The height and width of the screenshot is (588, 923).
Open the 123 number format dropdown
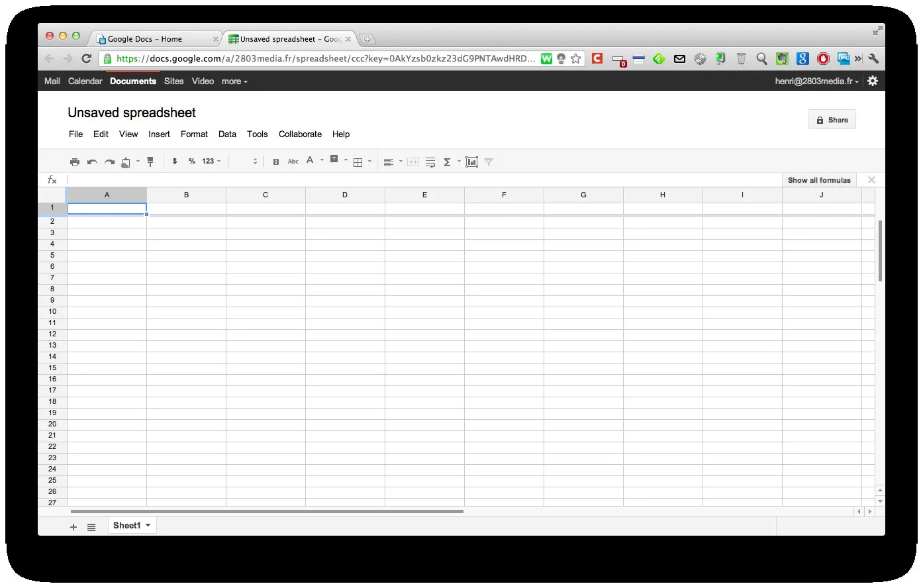coord(211,162)
